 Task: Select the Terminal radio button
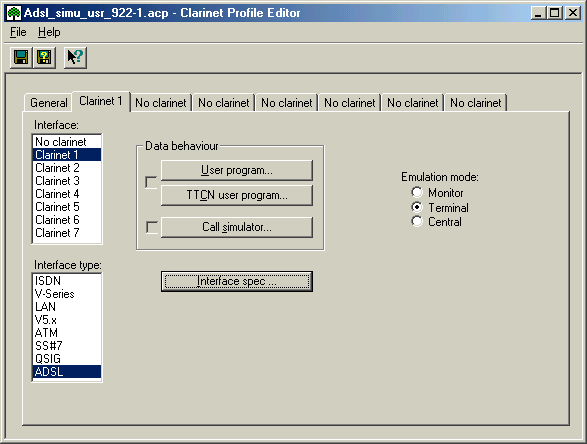(x=417, y=207)
